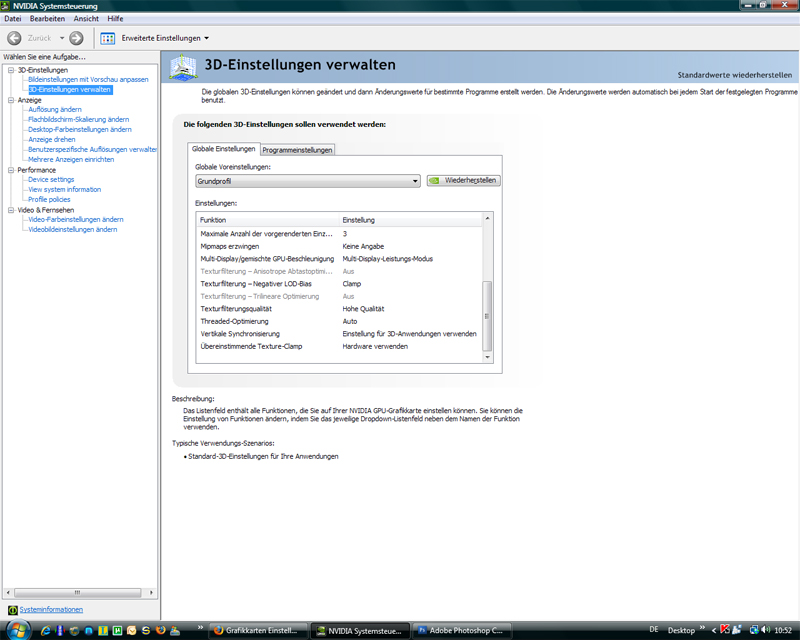Click the settings list scroll-up arrow
800x640 pixels.
tap(487, 218)
